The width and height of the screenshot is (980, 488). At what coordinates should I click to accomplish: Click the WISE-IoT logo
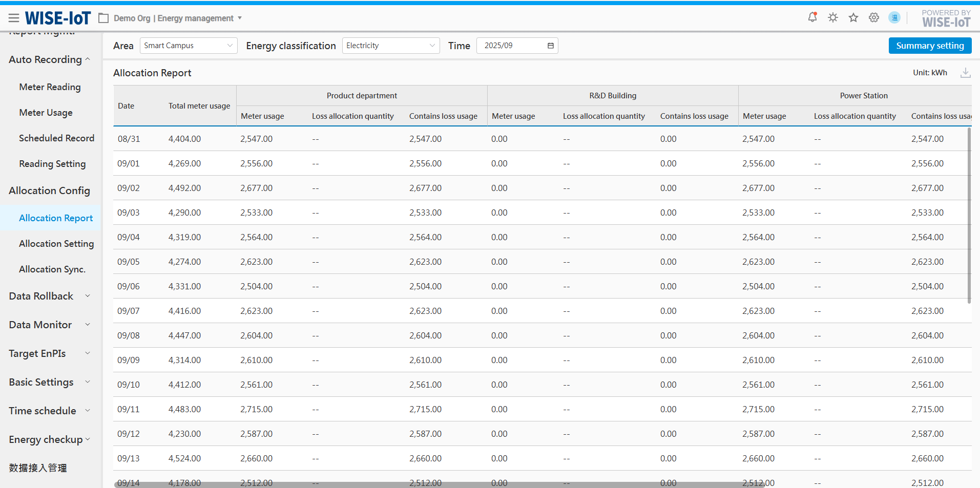click(x=58, y=18)
